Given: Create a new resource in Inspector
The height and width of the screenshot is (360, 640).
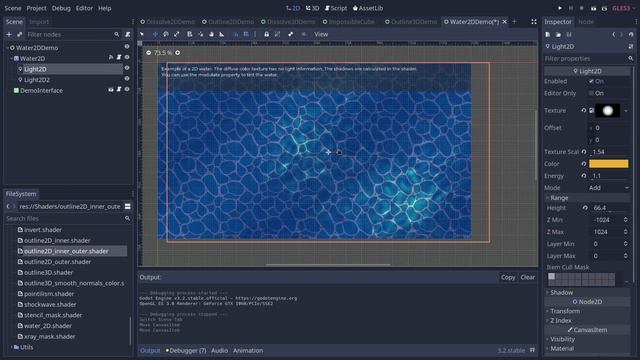Looking at the screenshot, I should [x=548, y=35].
